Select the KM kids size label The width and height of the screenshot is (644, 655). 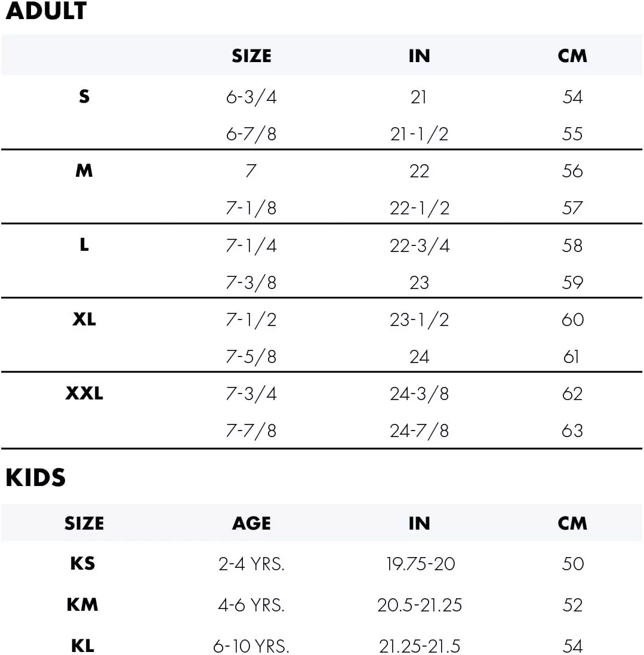pos(82,605)
